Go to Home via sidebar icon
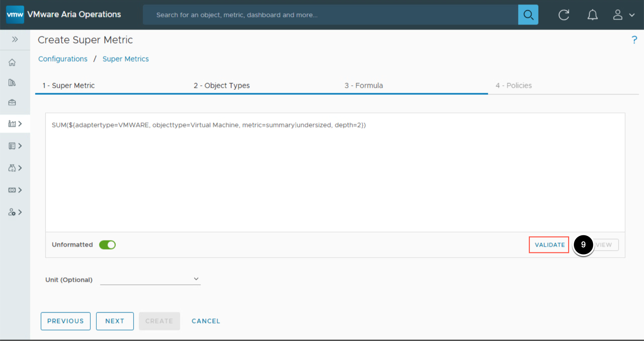 12,62
